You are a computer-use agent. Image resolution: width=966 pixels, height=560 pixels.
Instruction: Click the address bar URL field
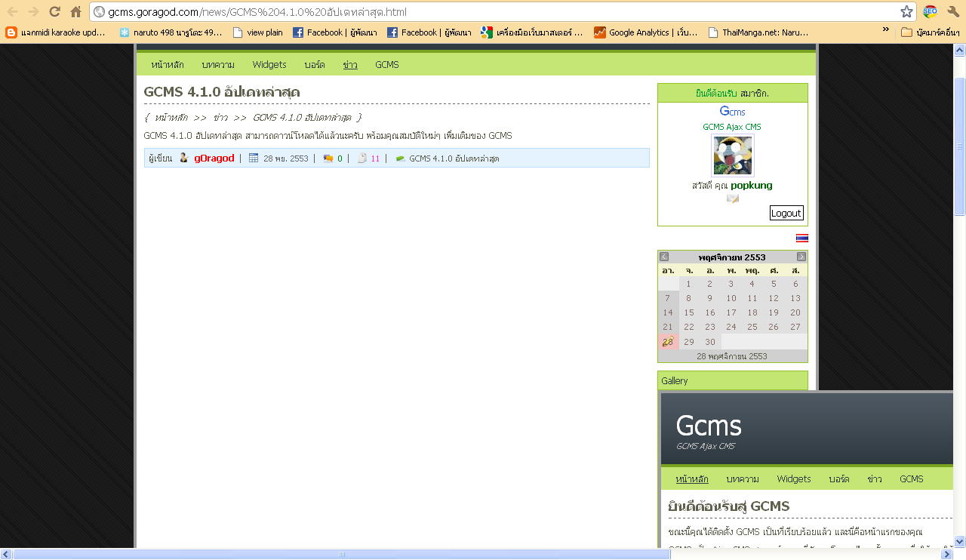(x=503, y=11)
